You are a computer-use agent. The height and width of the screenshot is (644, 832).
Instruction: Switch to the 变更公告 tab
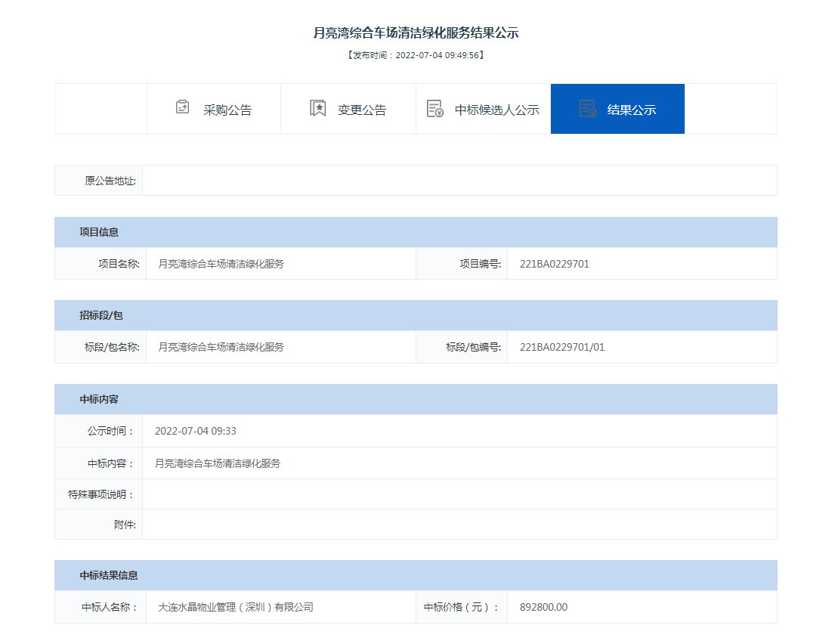(348, 109)
